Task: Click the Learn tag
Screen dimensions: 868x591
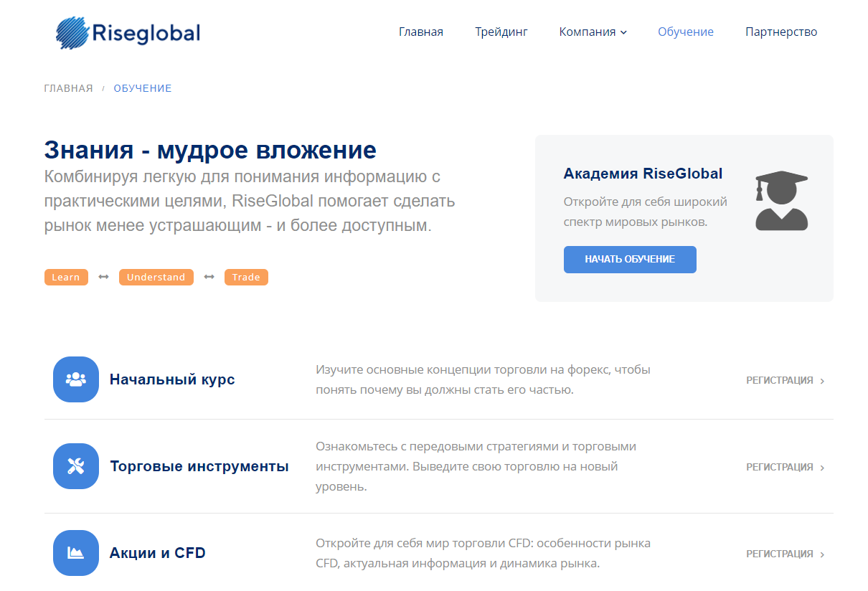Action: 66,277
